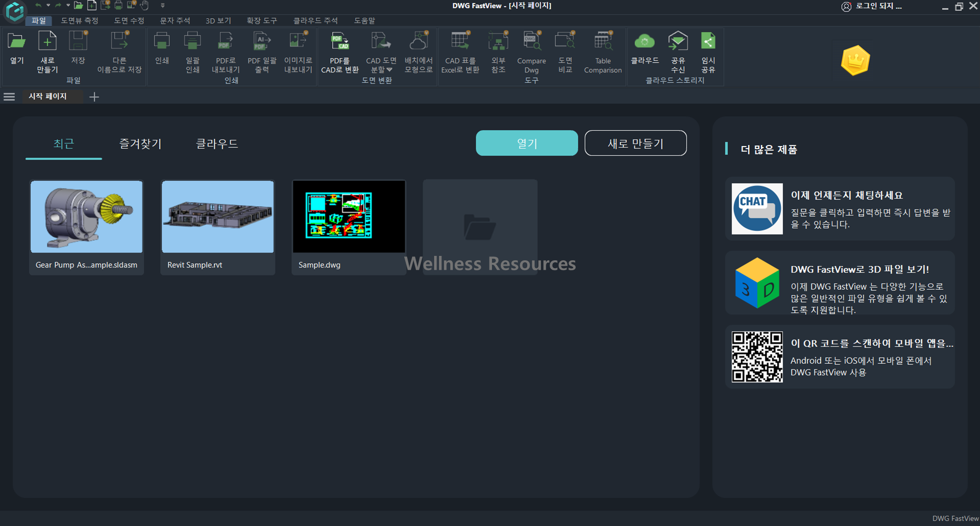
Task: Click the DWG FastView application logo
Action: coord(15,11)
